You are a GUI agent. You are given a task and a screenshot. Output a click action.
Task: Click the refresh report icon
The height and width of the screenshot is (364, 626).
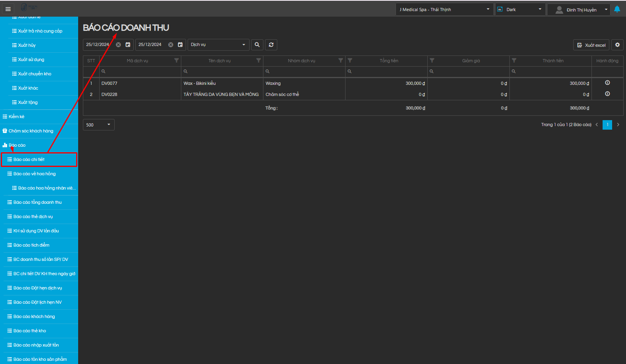coord(271,45)
